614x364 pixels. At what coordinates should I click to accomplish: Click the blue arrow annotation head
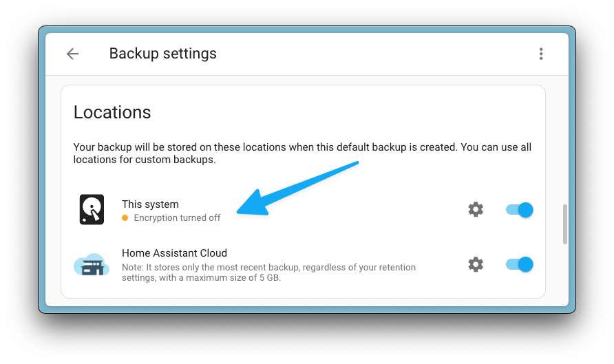pyautogui.click(x=248, y=206)
